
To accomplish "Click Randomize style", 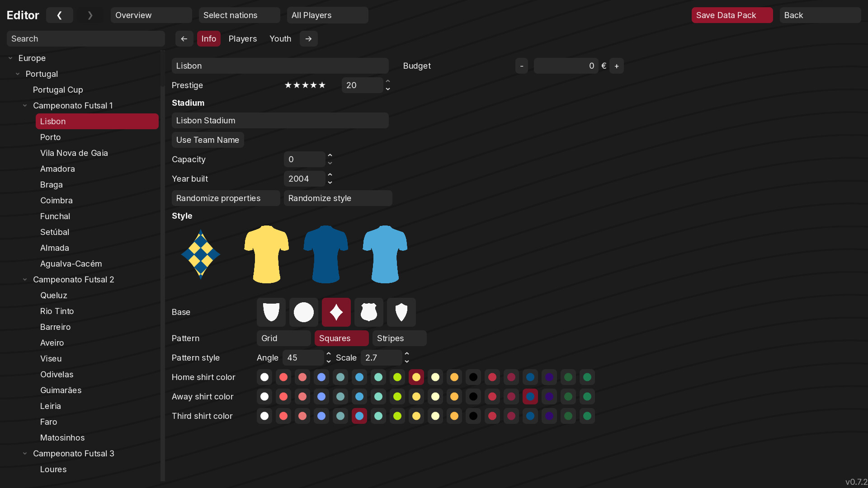I will pos(338,198).
